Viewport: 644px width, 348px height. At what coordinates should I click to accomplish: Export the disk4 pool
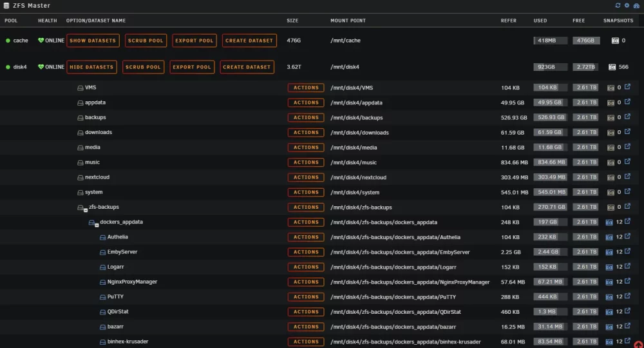coord(192,67)
